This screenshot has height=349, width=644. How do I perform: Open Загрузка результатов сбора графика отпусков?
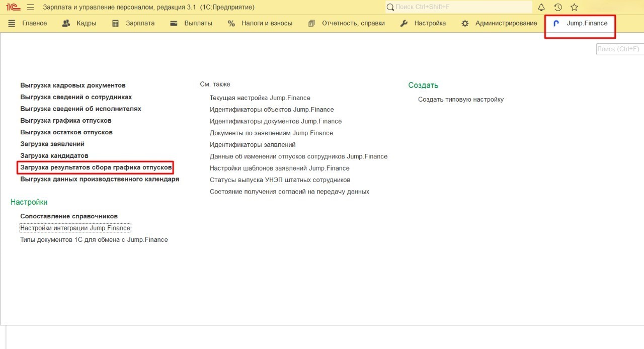pyautogui.click(x=96, y=167)
